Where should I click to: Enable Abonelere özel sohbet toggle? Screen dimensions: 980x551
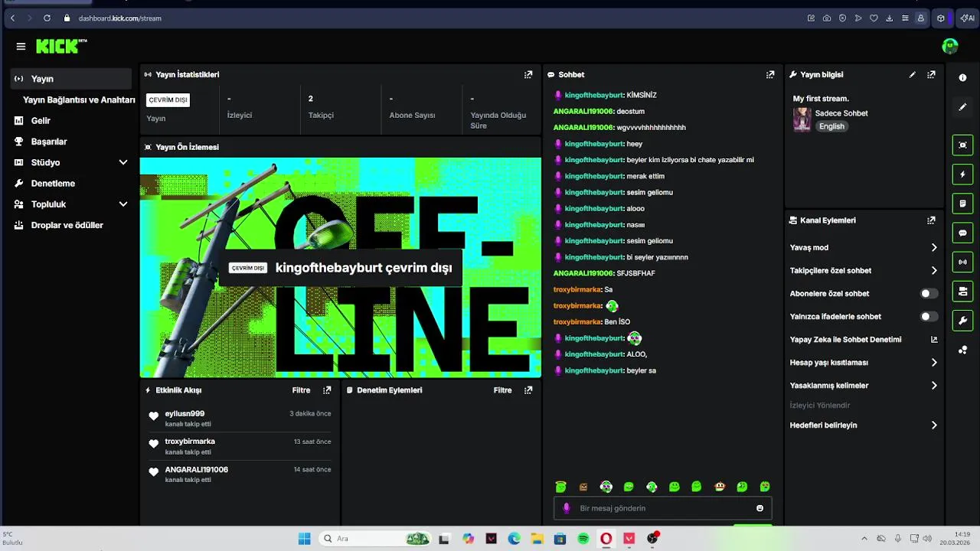929,293
